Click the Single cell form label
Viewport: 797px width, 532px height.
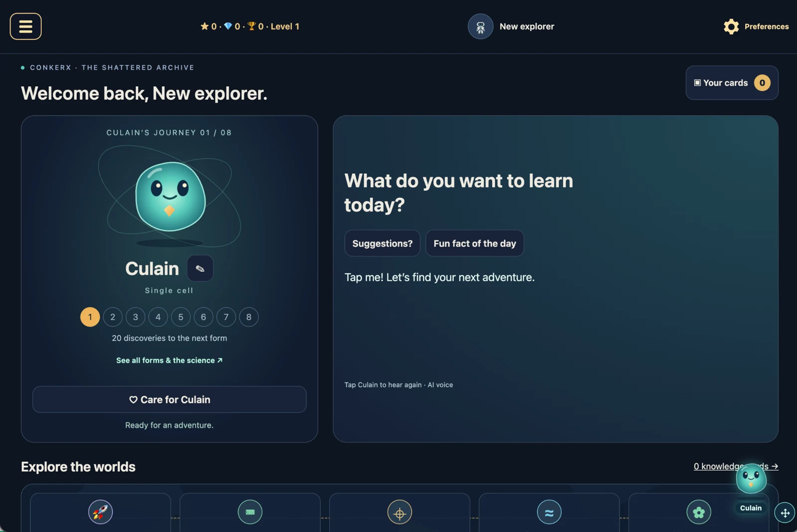coord(169,290)
